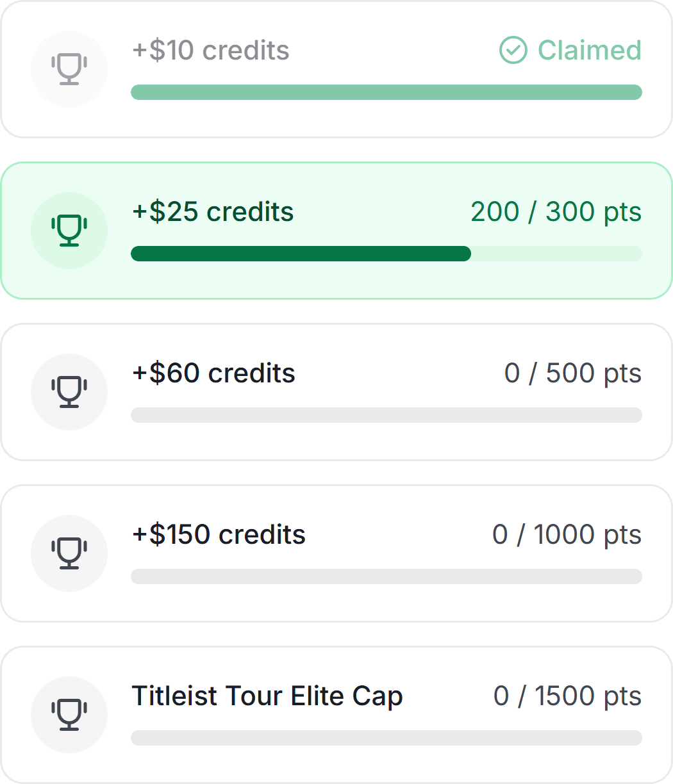Click the trophy icon beside +$150 credits
Image resolution: width=673 pixels, height=784 pixels.
point(69,553)
